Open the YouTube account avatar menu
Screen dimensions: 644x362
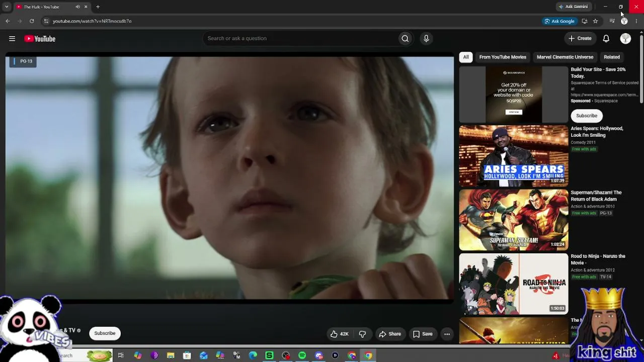click(625, 39)
